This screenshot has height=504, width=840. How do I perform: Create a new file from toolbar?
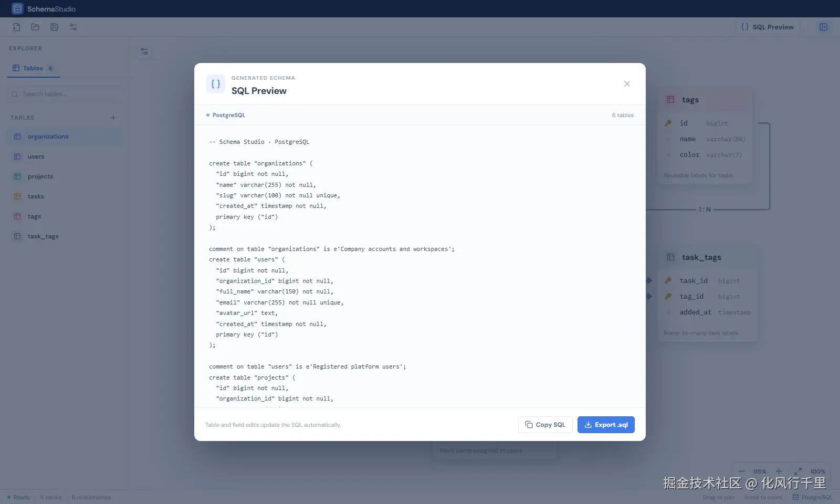16,27
